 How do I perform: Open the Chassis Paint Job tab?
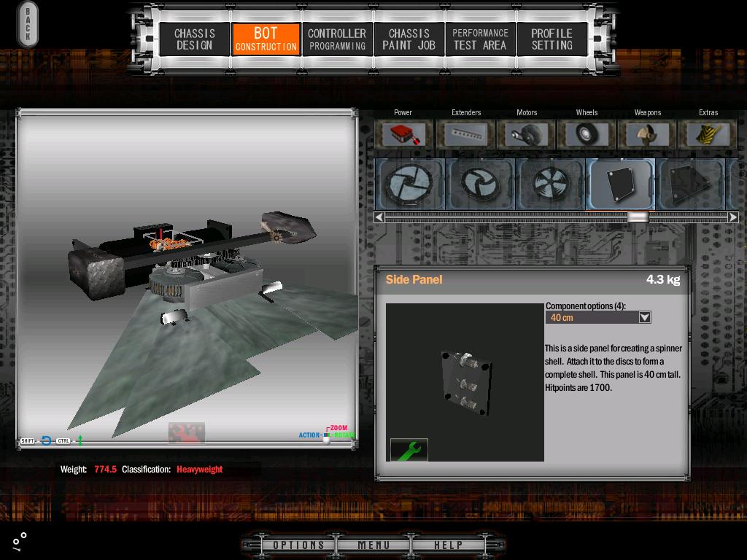pos(409,39)
